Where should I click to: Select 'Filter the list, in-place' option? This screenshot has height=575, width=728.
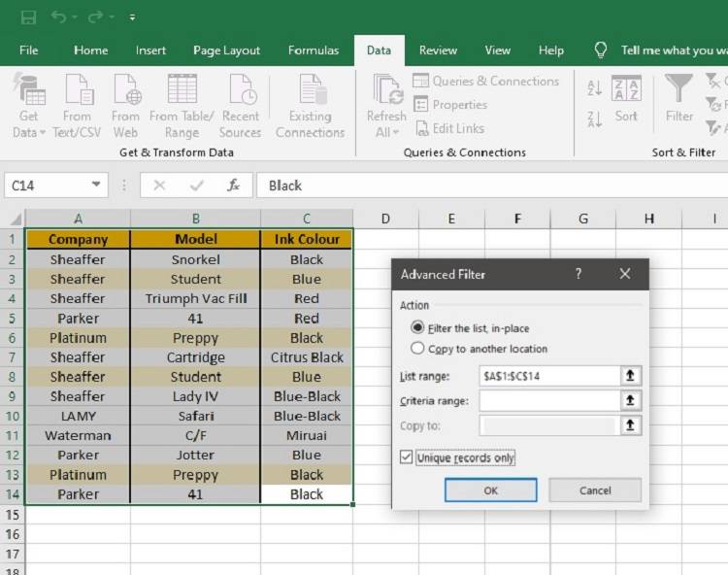(x=418, y=328)
